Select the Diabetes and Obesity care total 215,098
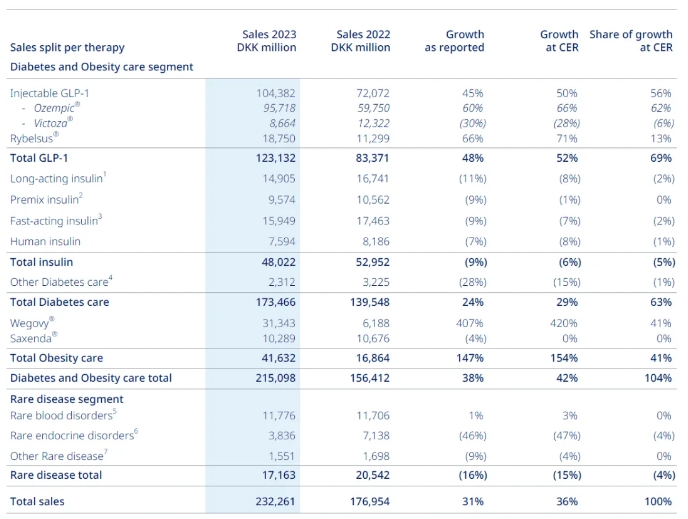This screenshot has height=519, width=688. tap(276, 378)
